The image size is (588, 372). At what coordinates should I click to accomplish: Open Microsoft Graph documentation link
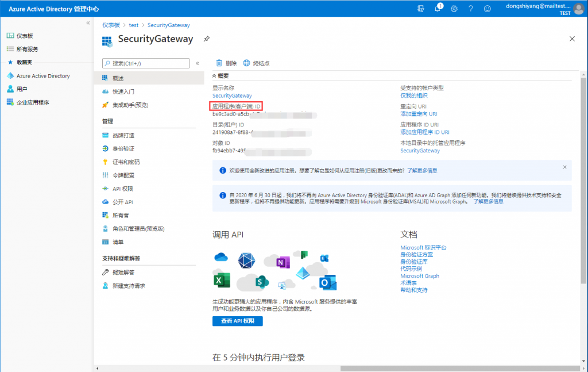coord(419,276)
